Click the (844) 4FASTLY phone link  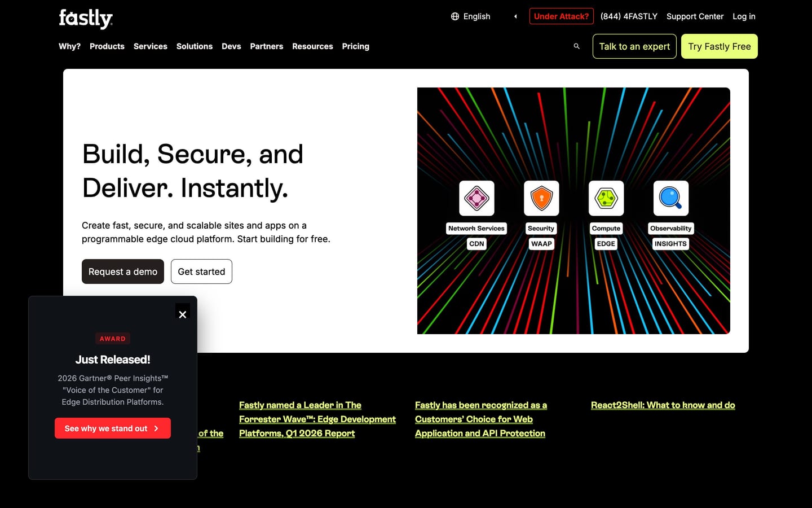[x=629, y=16]
